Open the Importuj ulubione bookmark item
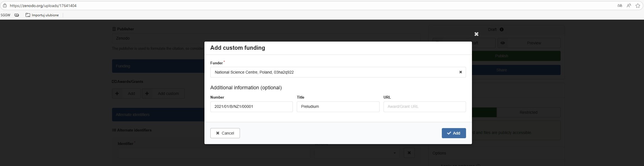Viewport: 644px width, 166px height. coord(42,15)
